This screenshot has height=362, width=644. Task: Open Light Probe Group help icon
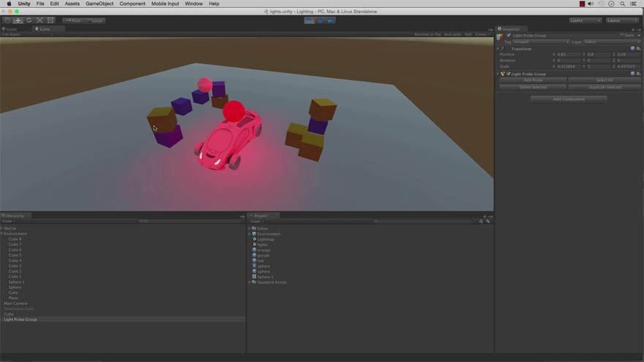tap(632, 73)
